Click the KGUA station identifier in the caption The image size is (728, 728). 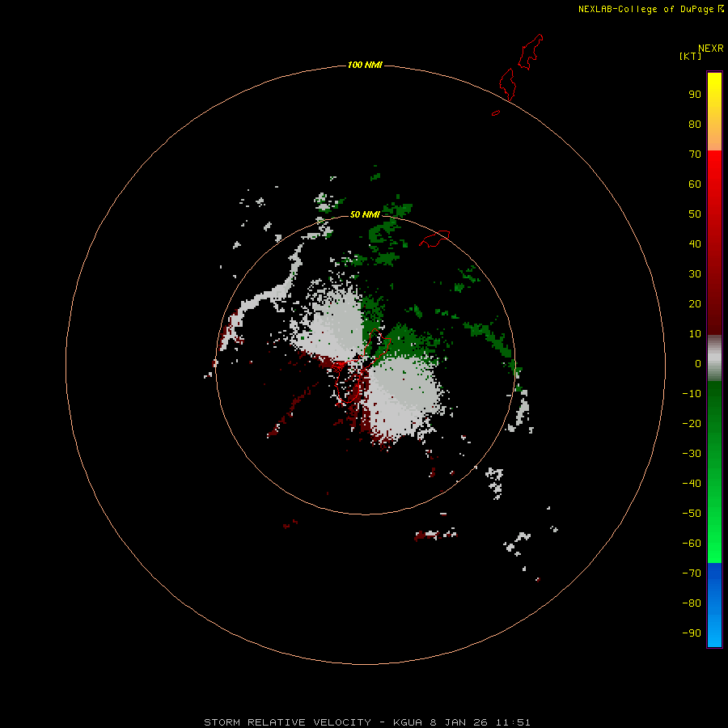[x=408, y=722]
